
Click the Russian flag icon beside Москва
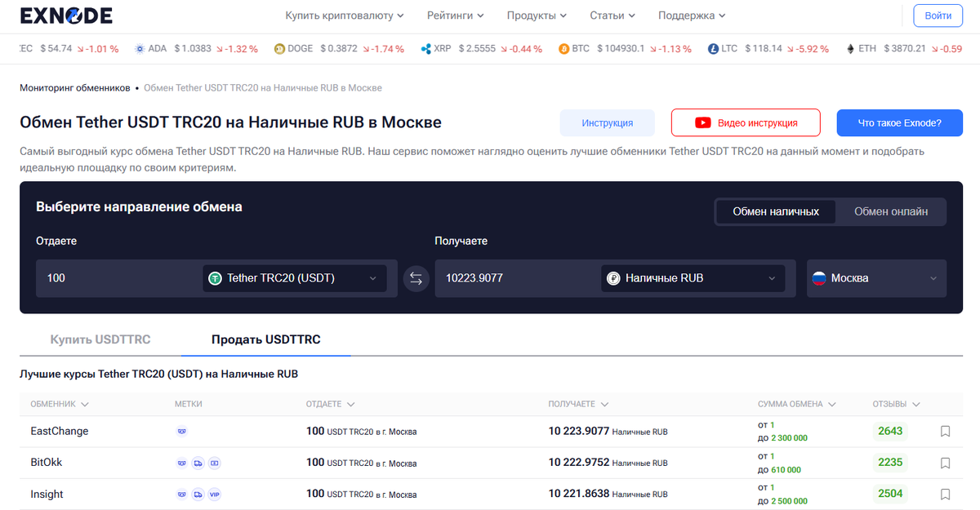[819, 278]
